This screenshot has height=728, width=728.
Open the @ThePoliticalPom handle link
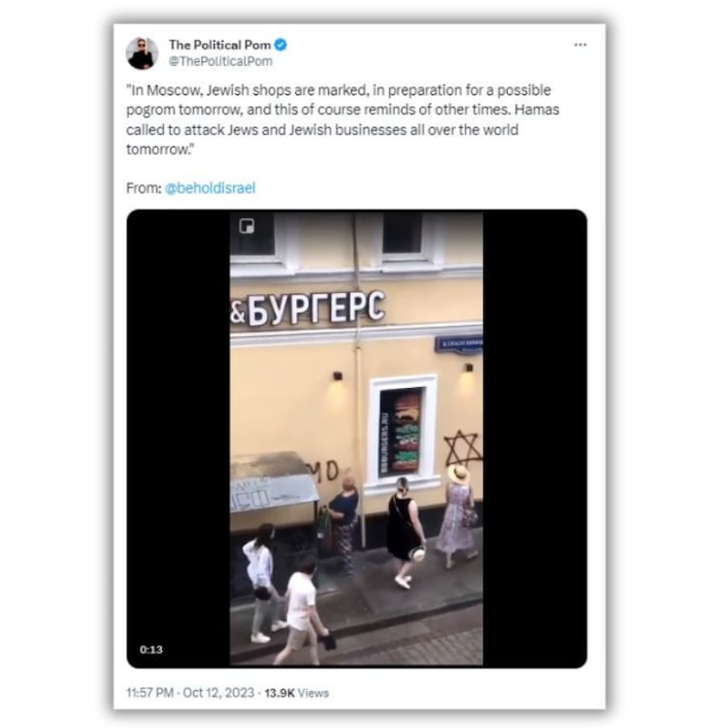[220, 61]
